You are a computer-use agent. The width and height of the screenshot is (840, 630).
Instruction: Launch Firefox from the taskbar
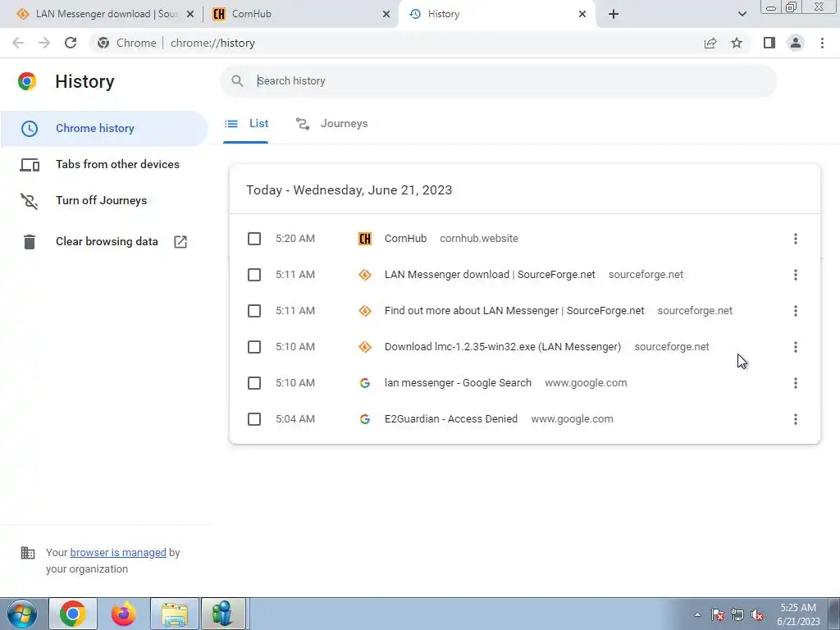pyautogui.click(x=124, y=614)
